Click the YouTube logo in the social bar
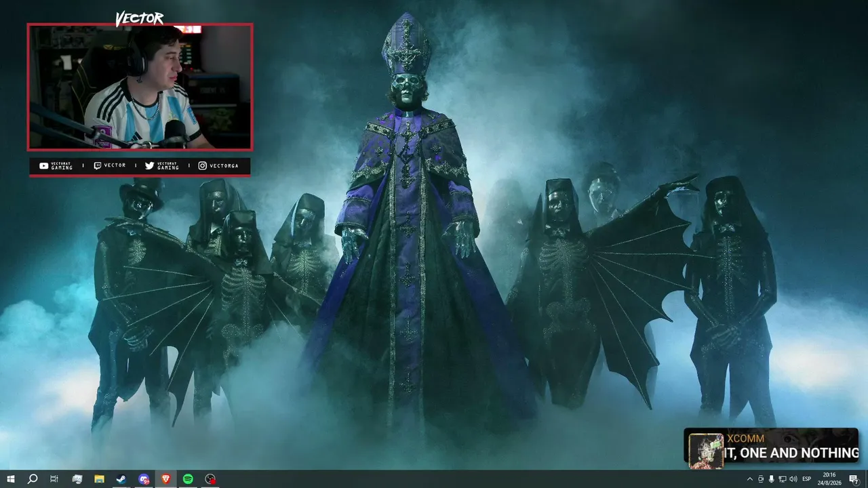 [x=44, y=165]
